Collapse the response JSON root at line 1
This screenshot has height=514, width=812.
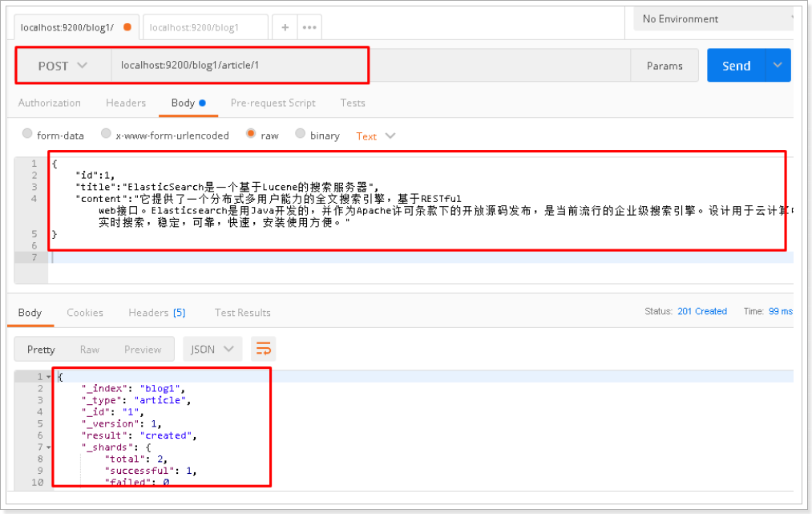tap(49, 377)
